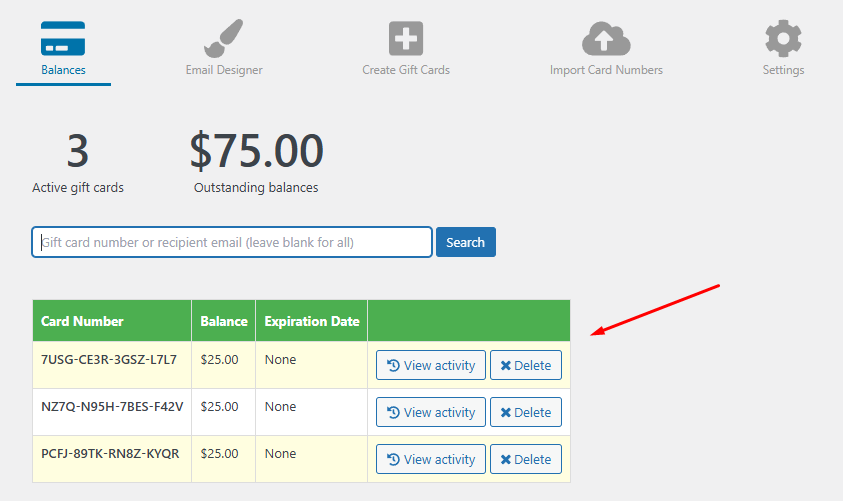This screenshot has width=843, height=501.
Task: Click the $75.00 outstanding balance figure
Action: [256, 151]
